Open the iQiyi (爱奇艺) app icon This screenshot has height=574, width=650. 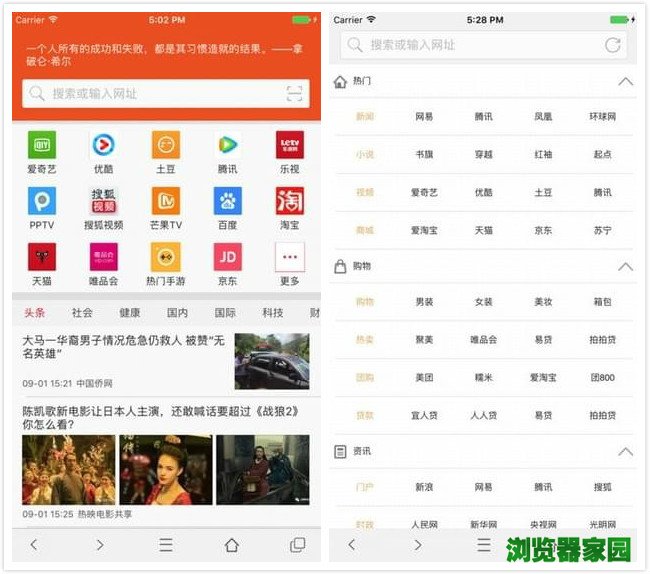coord(42,145)
